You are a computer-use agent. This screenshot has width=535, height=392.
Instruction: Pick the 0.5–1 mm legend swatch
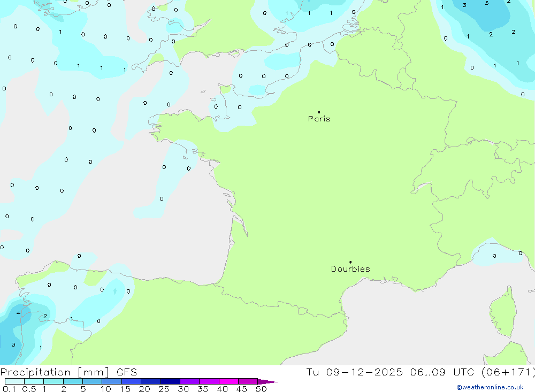(x=34, y=381)
